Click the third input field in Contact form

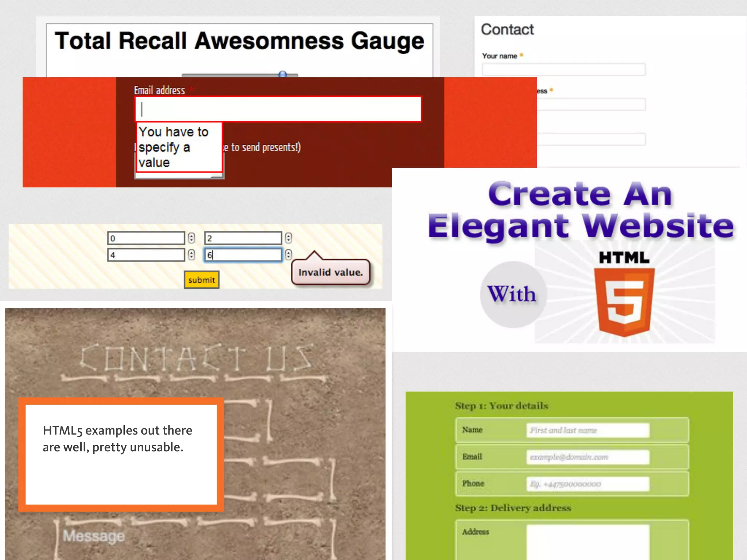click(x=591, y=139)
